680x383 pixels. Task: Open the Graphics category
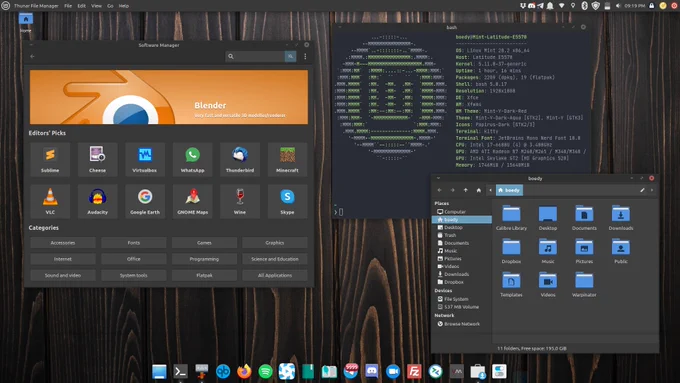(275, 243)
